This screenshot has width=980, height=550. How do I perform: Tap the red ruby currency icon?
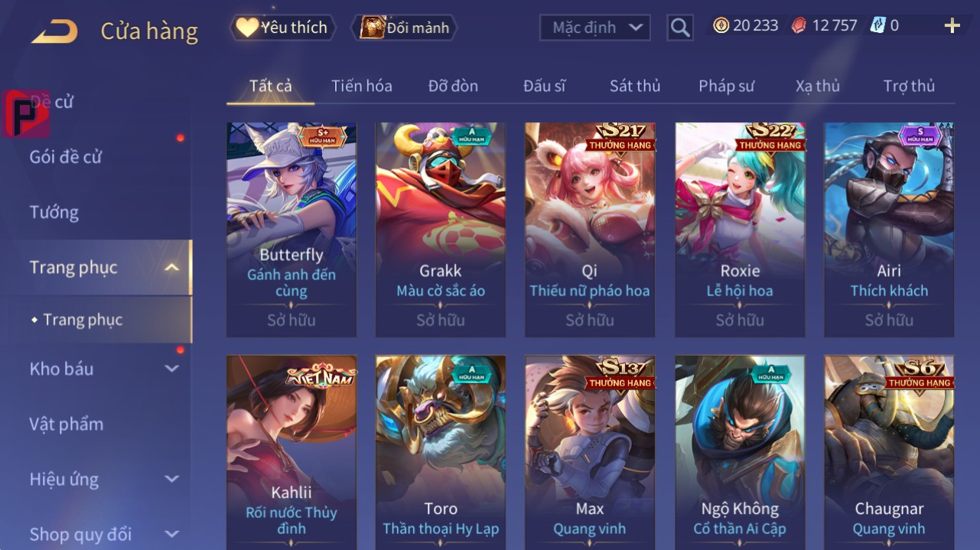tap(798, 25)
